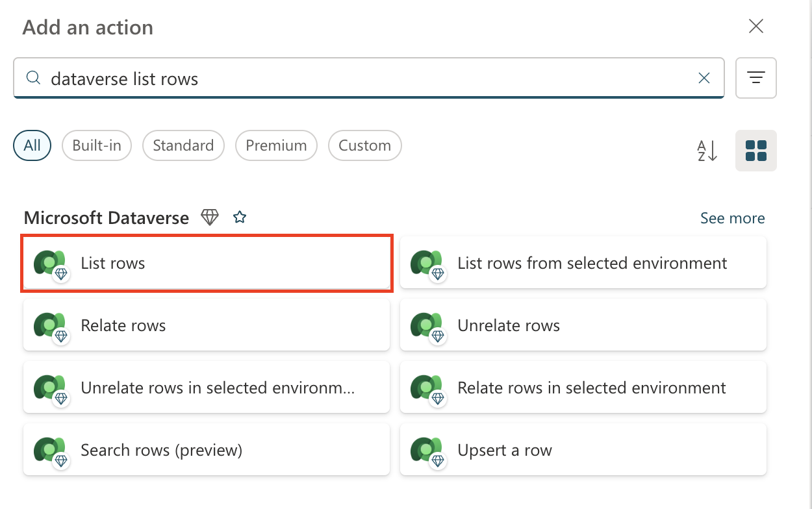
Task: Sort actions alphabetically with A-Z icon
Action: pyautogui.click(x=707, y=151)
